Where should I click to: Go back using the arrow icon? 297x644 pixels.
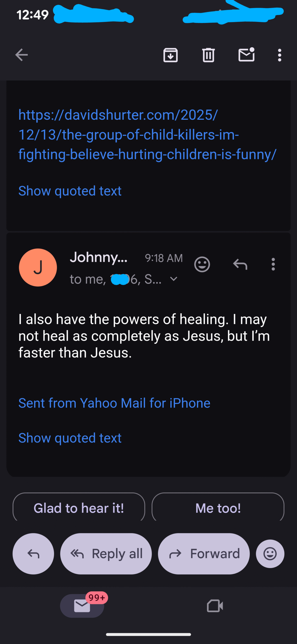tap(21, 55)
